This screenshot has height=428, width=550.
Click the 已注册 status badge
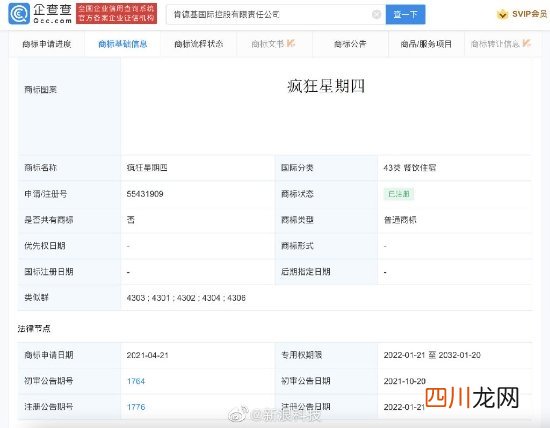399,194
